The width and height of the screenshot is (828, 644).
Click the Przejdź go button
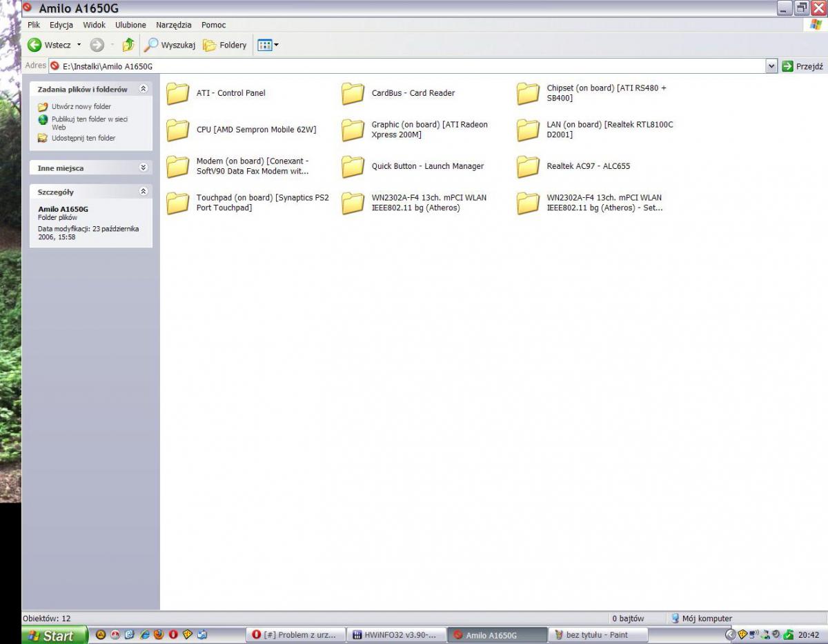pos(802,66)
